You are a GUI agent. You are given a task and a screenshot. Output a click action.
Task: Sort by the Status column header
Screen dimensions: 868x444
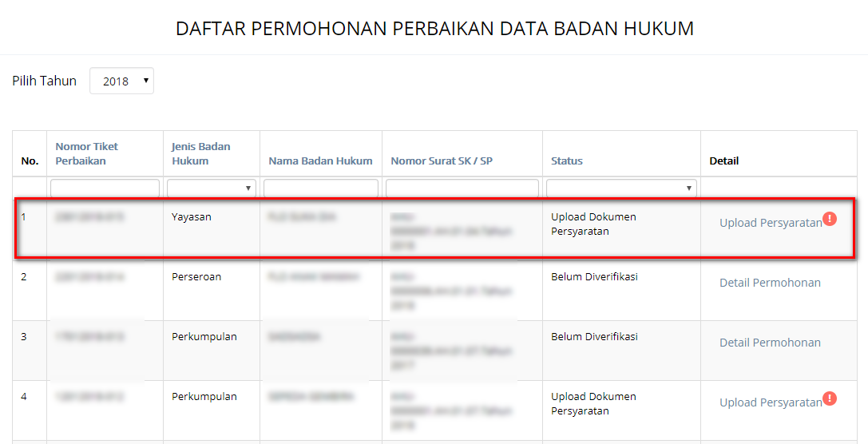point(567,161)
